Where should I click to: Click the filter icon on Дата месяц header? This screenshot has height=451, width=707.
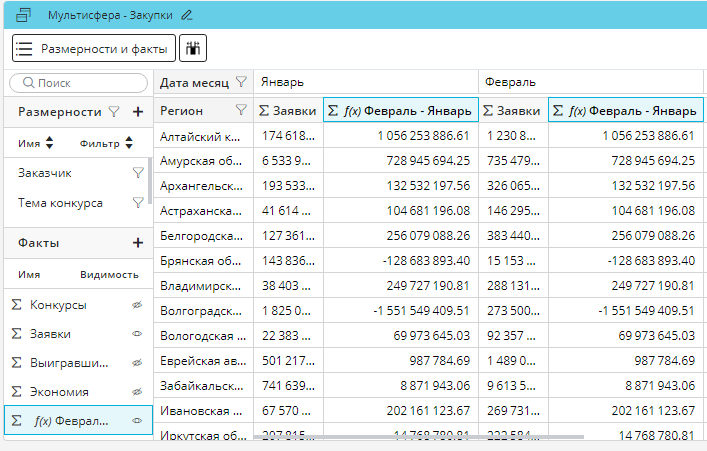pyautogui.click(x=241, y=82)
